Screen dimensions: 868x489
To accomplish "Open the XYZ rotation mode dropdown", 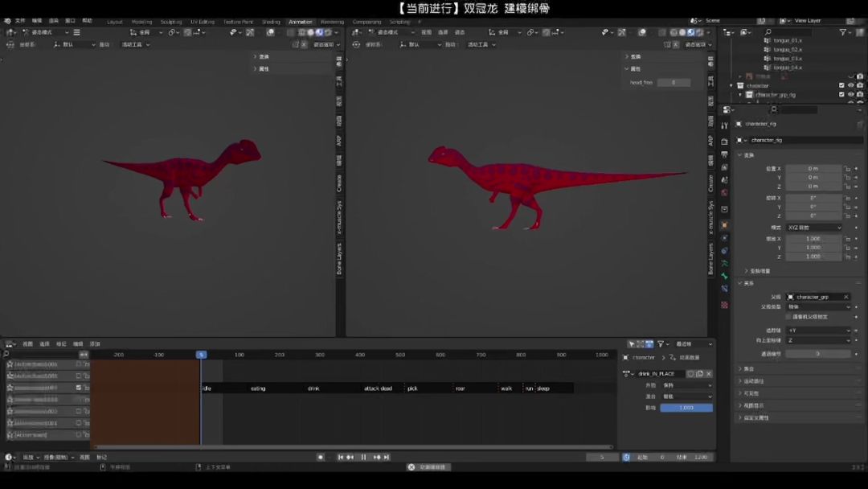I will [814, 228].
